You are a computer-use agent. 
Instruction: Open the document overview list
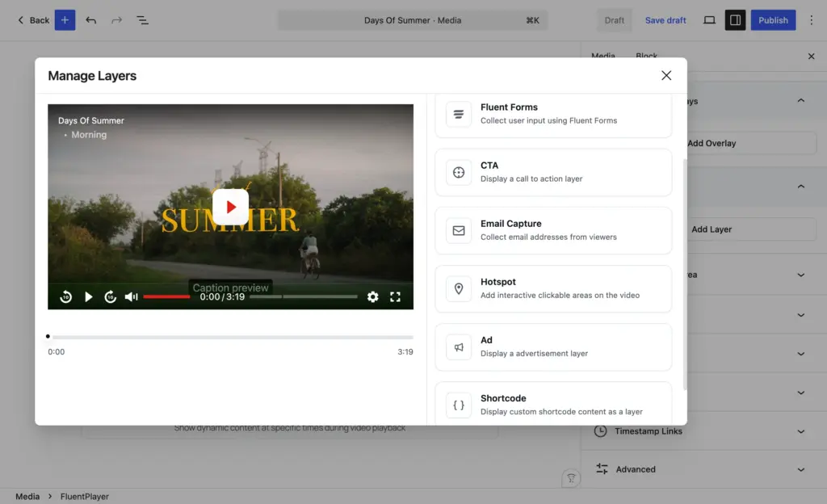[x=142, y=20]
